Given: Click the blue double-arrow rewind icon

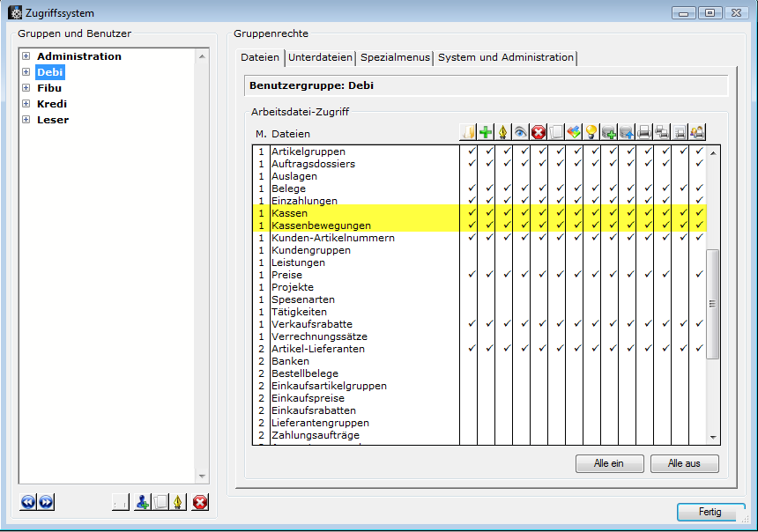Looking at the screenshot, I should [x=27, y=502].
